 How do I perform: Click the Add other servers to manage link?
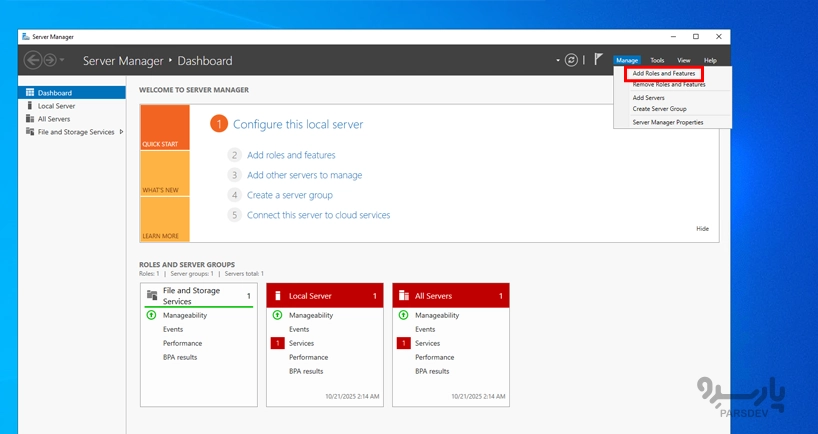[304, 175]
